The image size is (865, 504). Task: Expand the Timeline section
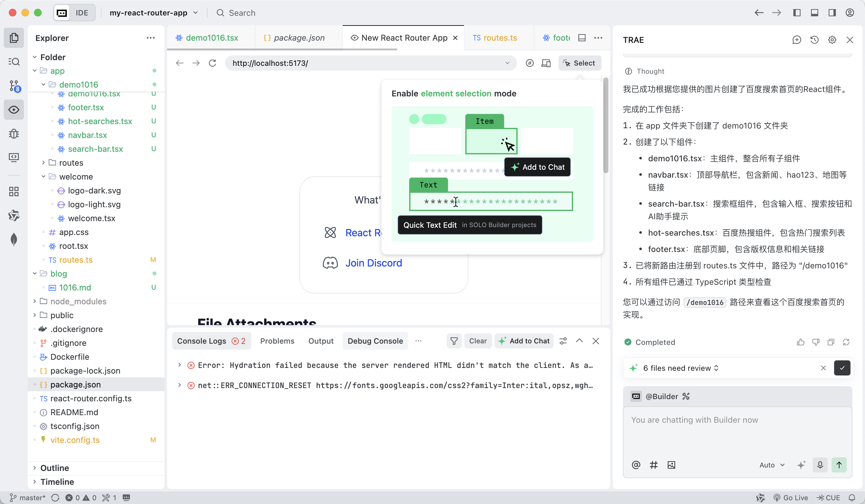point(57,482)
